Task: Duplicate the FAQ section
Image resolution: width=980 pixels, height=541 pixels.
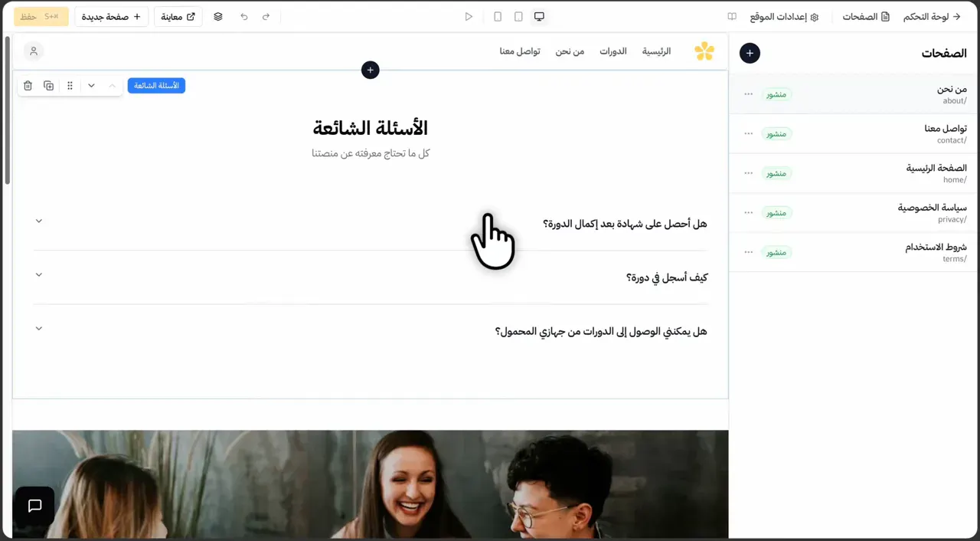Action: coord(49,86)
